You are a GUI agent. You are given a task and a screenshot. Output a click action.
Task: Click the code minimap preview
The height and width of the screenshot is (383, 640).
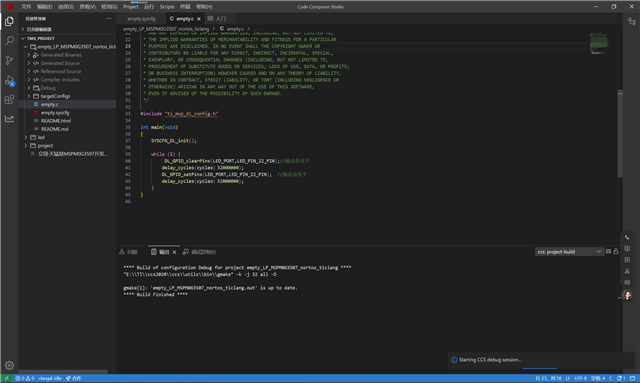599,43
